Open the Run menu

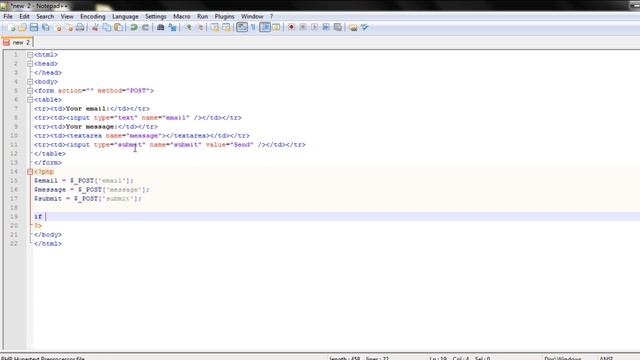(x=202, y=16)
